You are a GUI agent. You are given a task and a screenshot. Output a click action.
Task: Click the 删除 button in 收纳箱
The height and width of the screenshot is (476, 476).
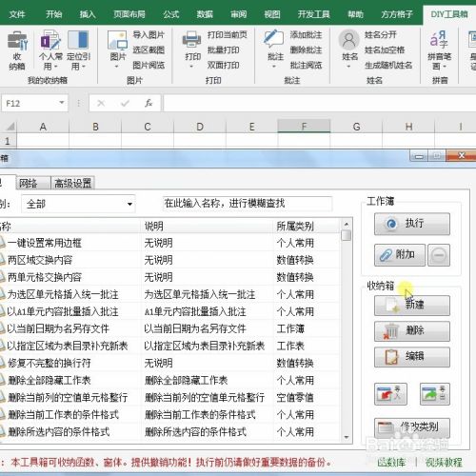click(x=412, y=331)
